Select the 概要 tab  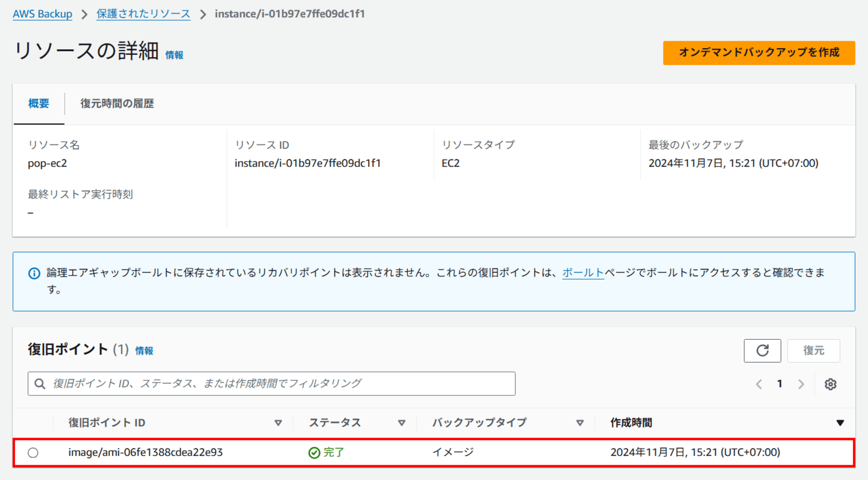tap(39, 103)
